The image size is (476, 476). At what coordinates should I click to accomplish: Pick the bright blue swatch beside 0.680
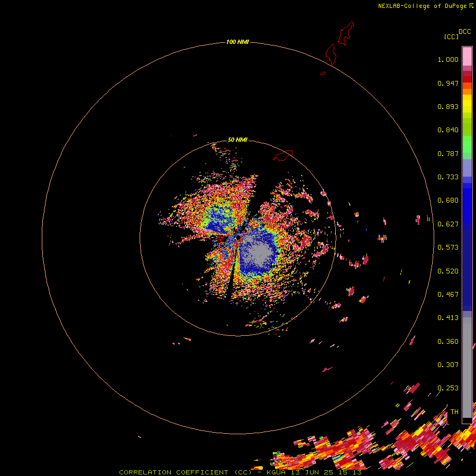[467, 204]
